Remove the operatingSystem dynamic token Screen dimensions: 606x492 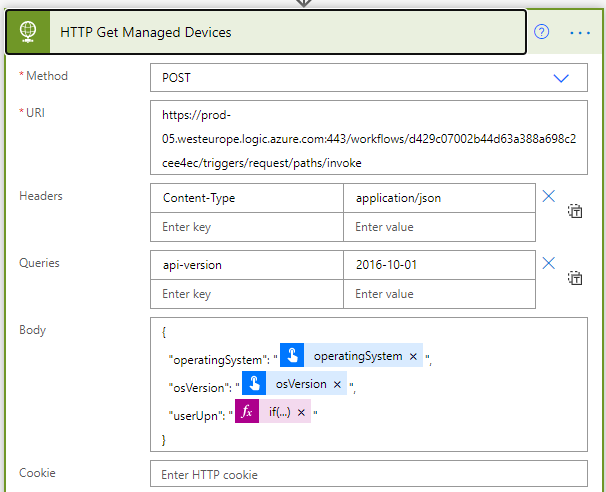click(x=413, y=356)
